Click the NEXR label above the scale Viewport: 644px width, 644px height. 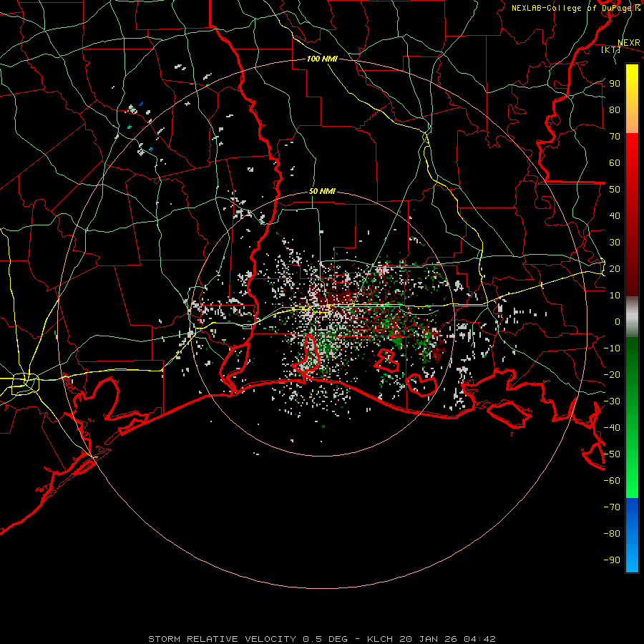click(x=629, y=43)
